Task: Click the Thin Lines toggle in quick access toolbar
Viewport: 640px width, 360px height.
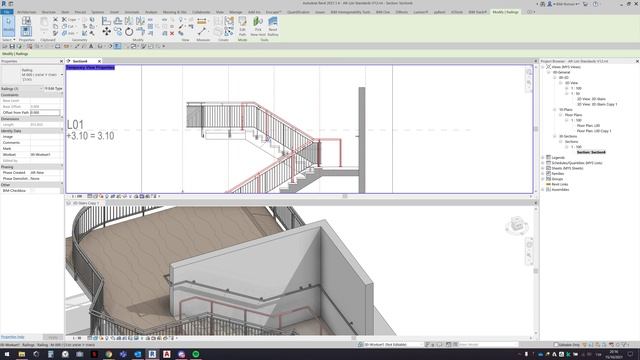Action: pyautogui.click(x=118, y=46)
